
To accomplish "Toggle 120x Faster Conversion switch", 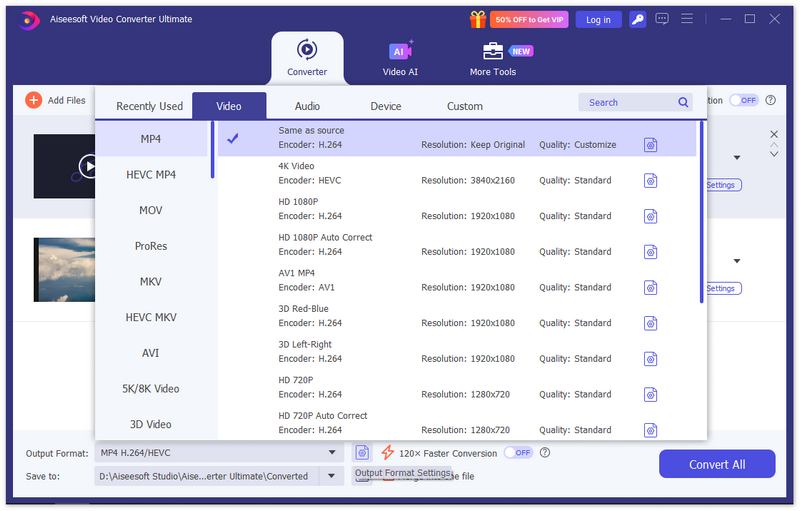I will [517, 453].
